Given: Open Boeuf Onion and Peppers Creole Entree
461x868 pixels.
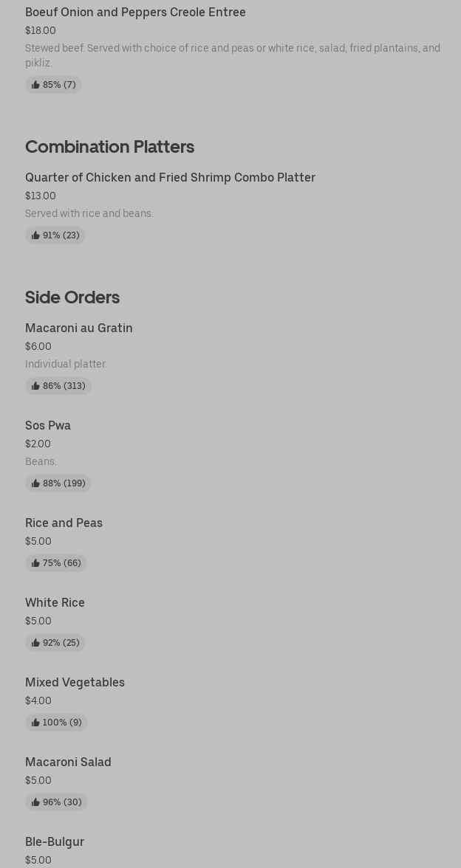Looking at the screenshot, I should (x=135, y=12).
